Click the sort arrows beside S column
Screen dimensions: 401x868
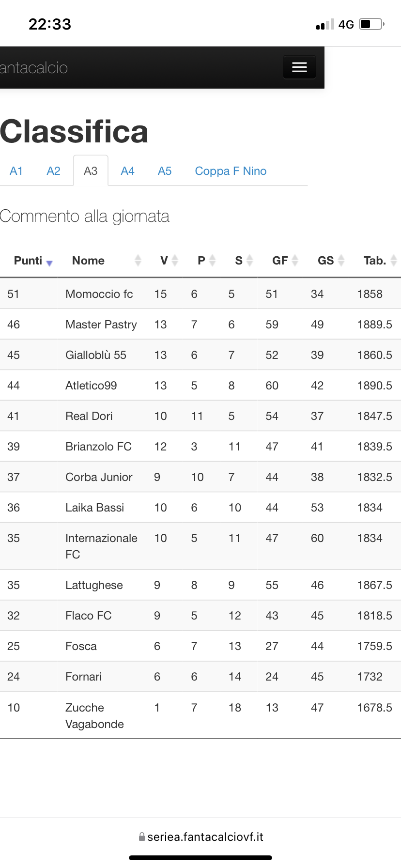coord(250,261)
